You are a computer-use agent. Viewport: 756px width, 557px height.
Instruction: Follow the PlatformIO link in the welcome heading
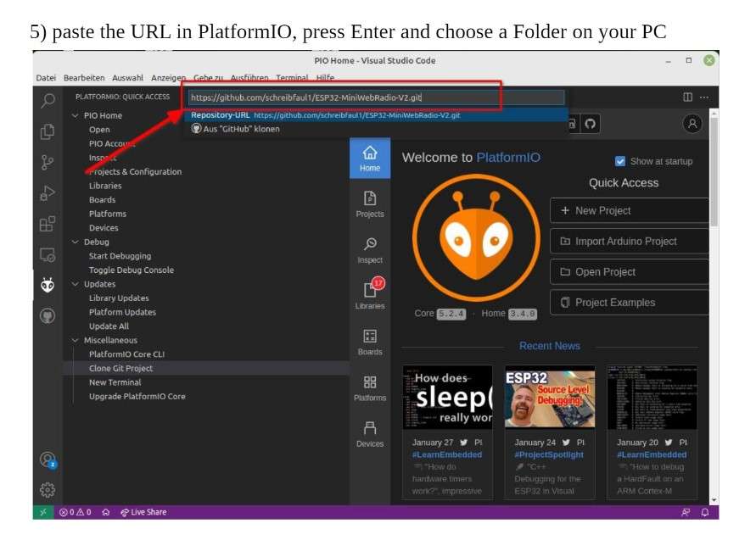pyautogui.click(x=508, y=158)
